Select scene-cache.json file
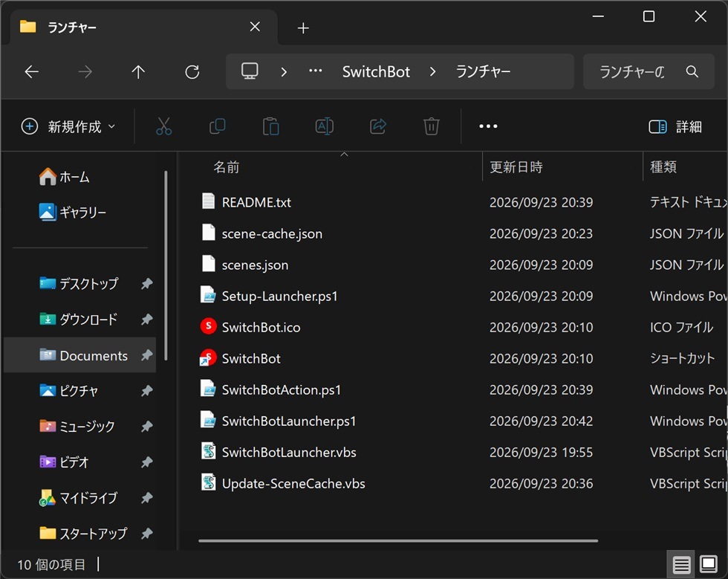 click(272, 233)
